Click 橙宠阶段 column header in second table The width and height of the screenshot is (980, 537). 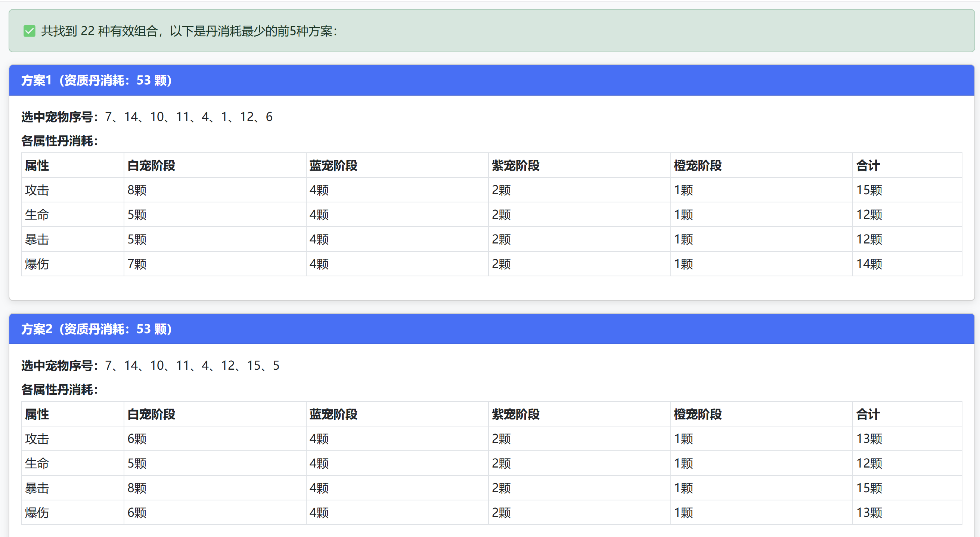698,414
